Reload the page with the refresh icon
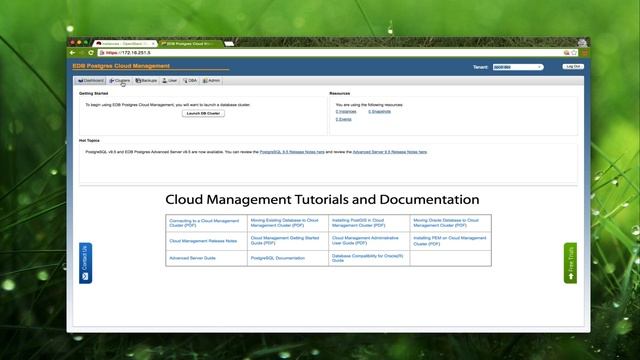 (x=91, y=53)
